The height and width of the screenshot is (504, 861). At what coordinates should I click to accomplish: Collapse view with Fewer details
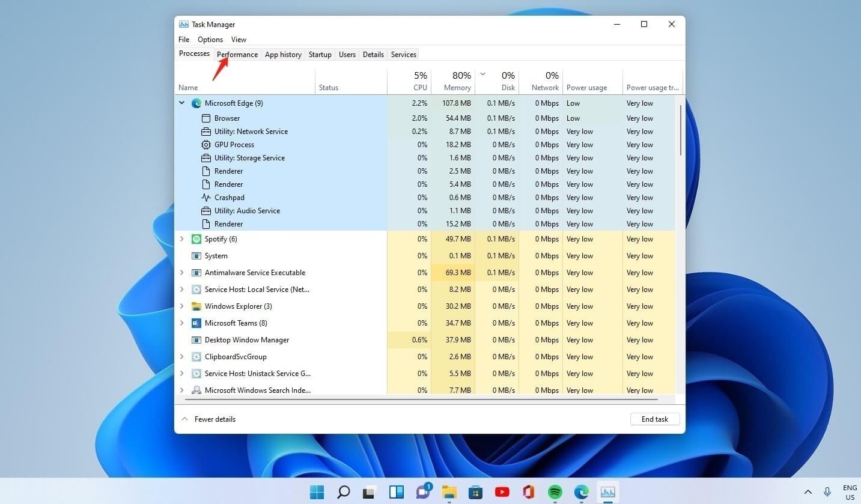pos(208,419)
